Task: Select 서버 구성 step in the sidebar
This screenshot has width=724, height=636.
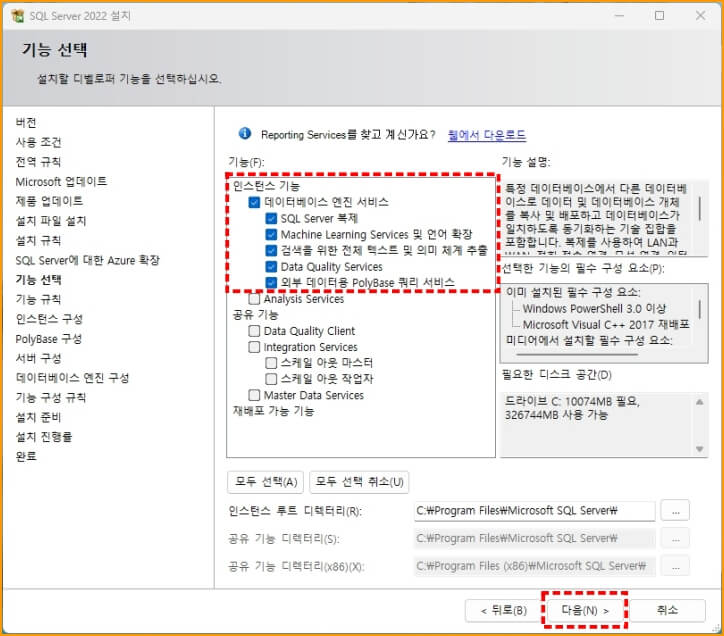Action: [x=38, y=358]
